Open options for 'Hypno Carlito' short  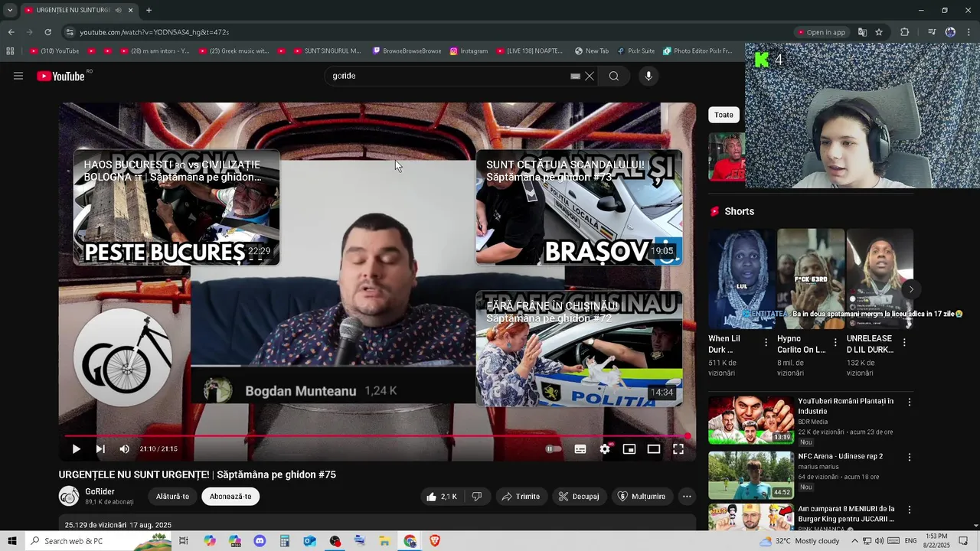coord(835,343)
